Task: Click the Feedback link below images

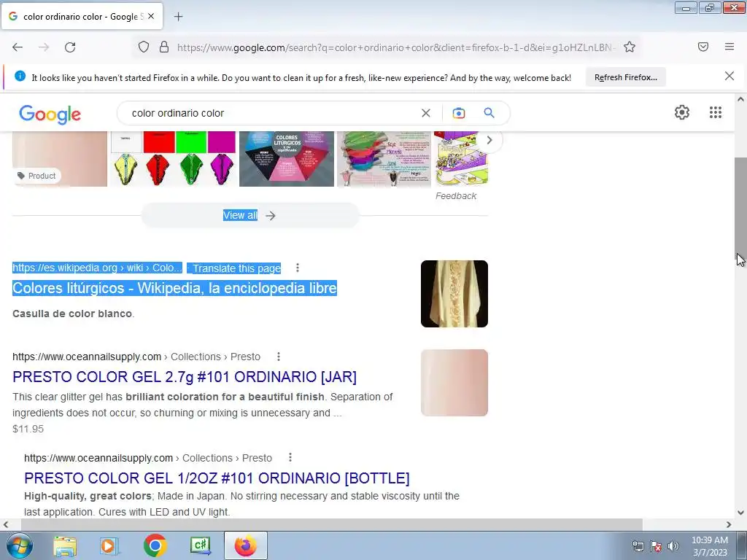Action: coord(456,195)
